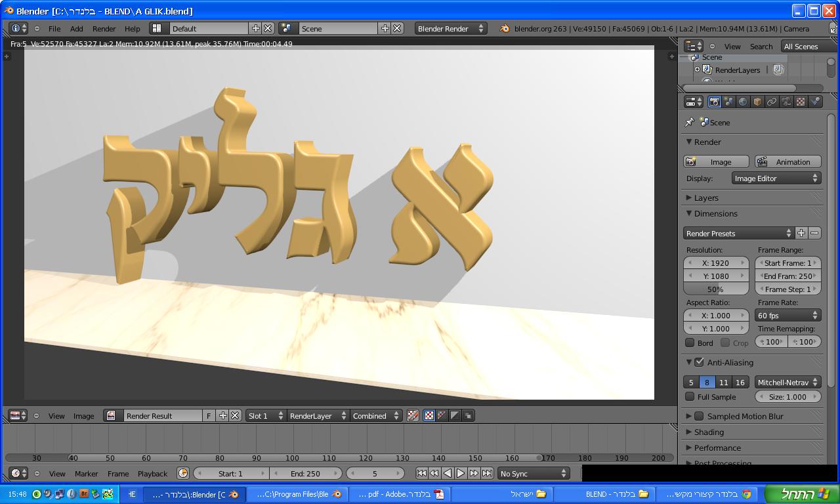Open the World properties tab (globe icon)
Viewport: 840px width, 504px height.
point(743,102)
